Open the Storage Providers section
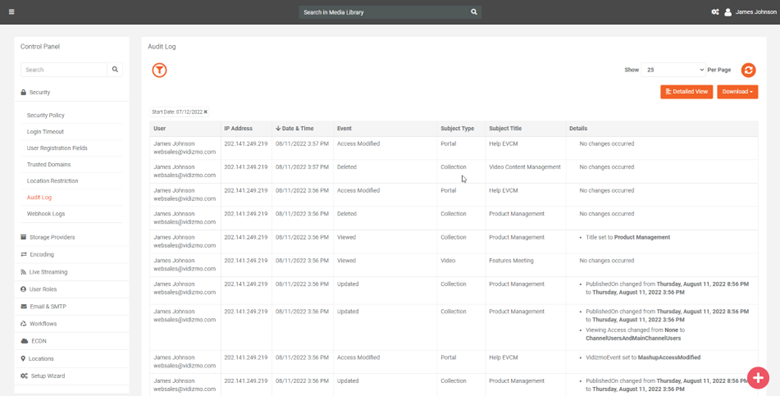This screenshot has width=780, height=396. coord(48,237)
